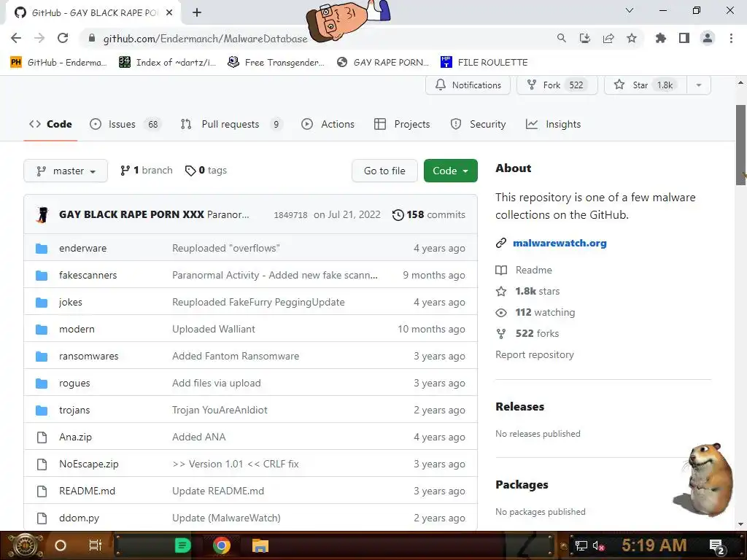Screen dimensions: 747x560
Task: Open the Security tab
Action: tap(479, 124)
